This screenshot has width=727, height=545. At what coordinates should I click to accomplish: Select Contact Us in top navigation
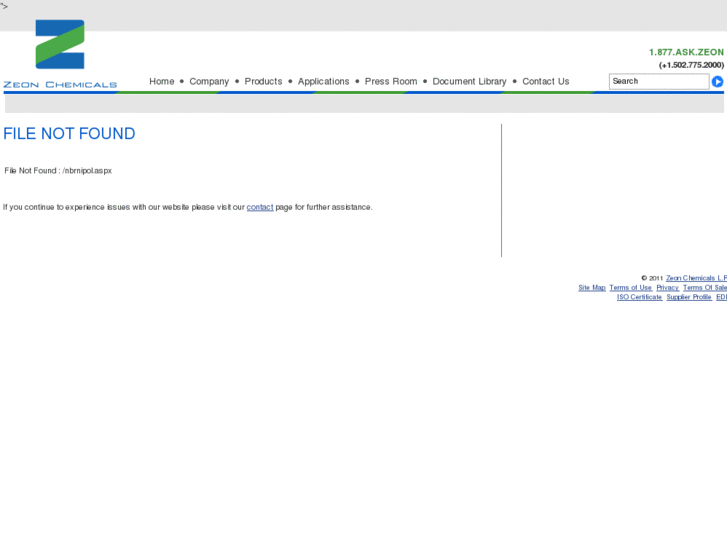[x=546, y=81]
